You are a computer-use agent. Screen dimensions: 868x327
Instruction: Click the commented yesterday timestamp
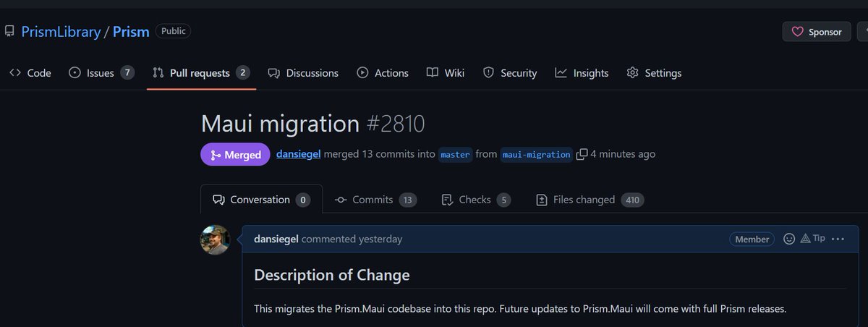pos(352,239)
